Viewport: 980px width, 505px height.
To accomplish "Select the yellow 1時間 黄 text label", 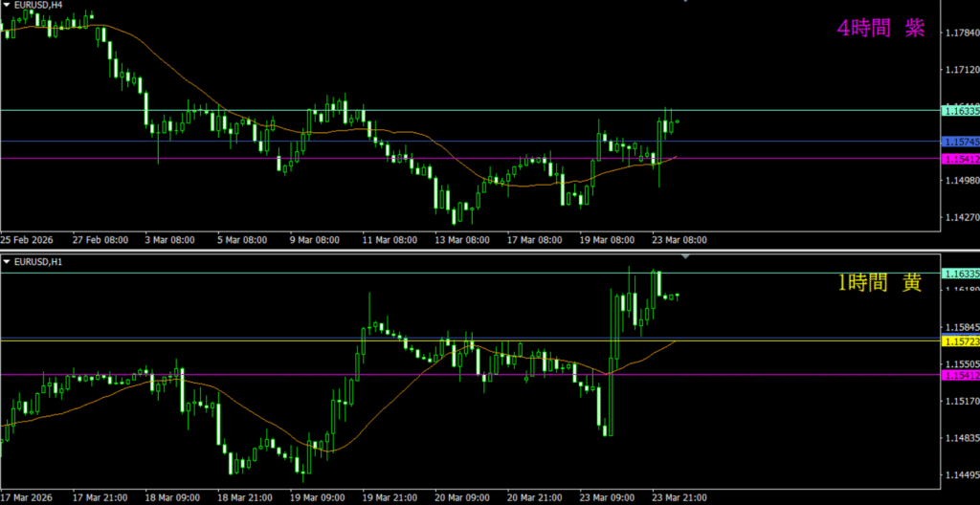I will coord(880,282).
